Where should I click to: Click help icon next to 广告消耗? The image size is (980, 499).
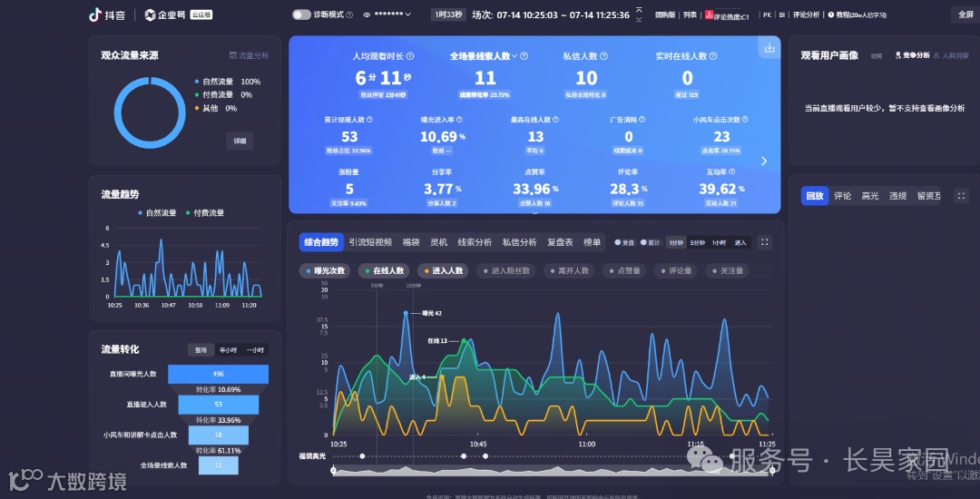pyautogui.click(x=642, y=119)
